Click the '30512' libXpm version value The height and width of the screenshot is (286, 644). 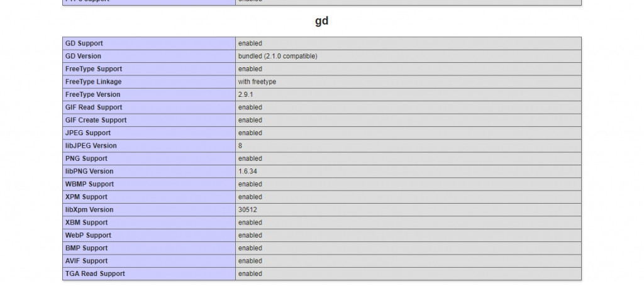coord(248,210)
